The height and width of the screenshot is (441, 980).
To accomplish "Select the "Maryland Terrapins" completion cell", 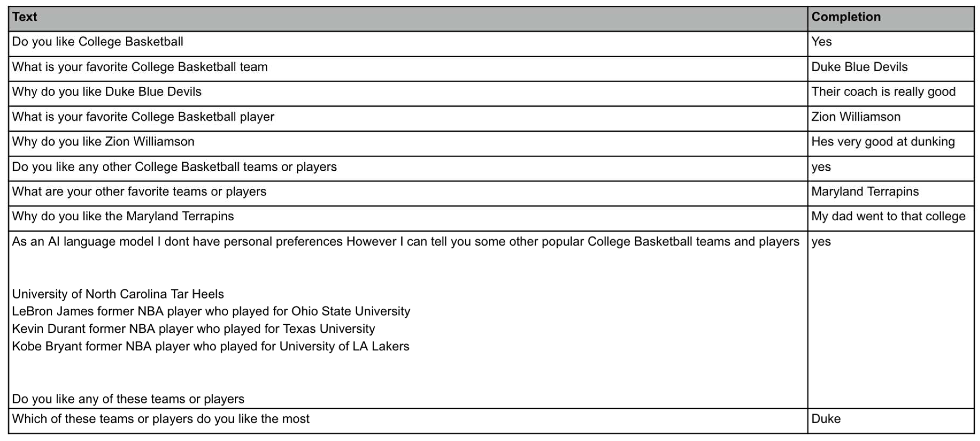I will 865,191.
